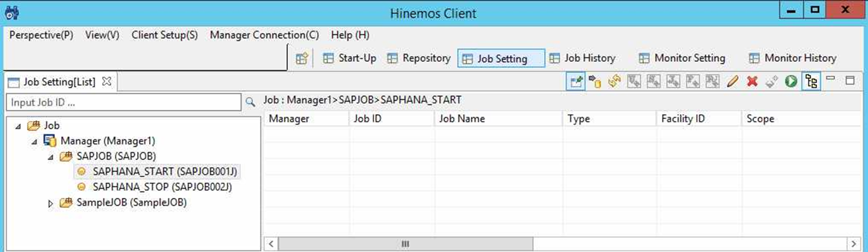Screen dimensions: 868x252
Task: Toggle the job tree view icon
Action: click(811, 81)
